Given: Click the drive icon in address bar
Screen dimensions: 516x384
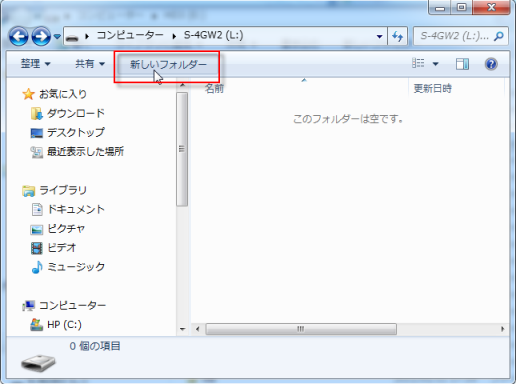Looking at the screenshot, I should click(72, 37).
